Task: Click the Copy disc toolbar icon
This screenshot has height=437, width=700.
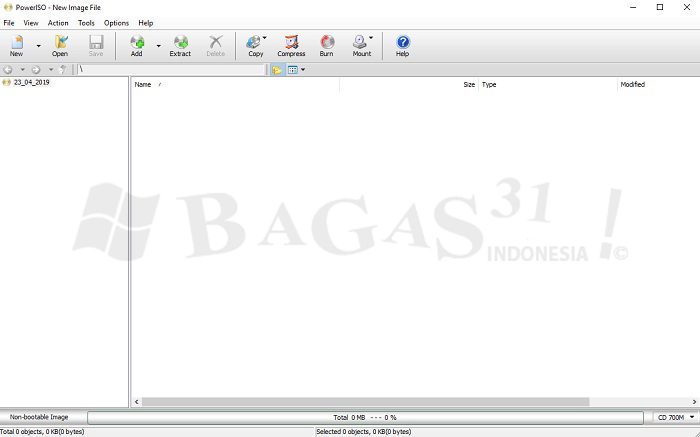Action: (x=256, y=46)
